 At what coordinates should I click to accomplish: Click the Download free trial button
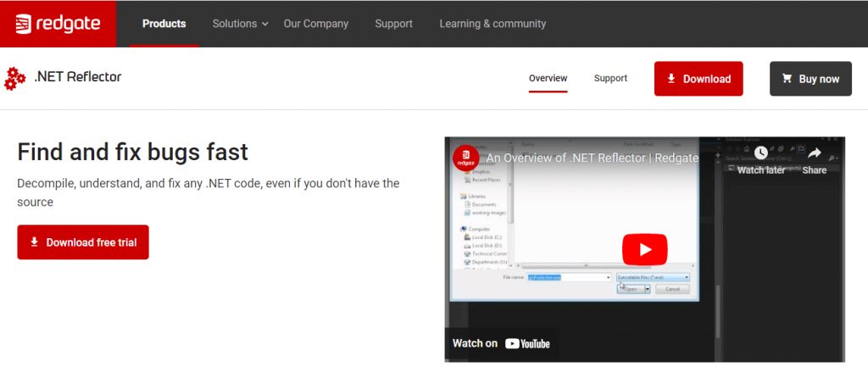[83, 242]
